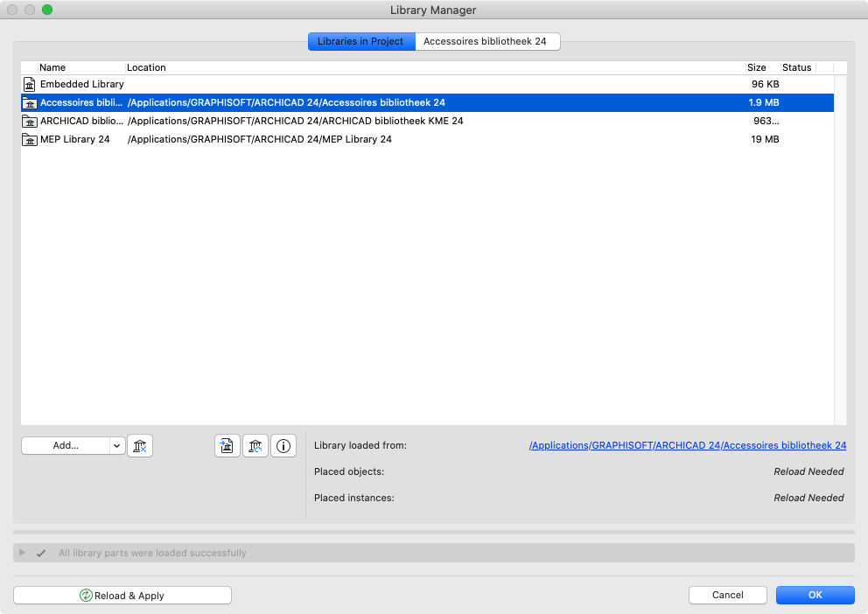Image resolution: width=868 pixels, height=614 pixels.
Task: Click the Cancel button
Action: [727, 595]
